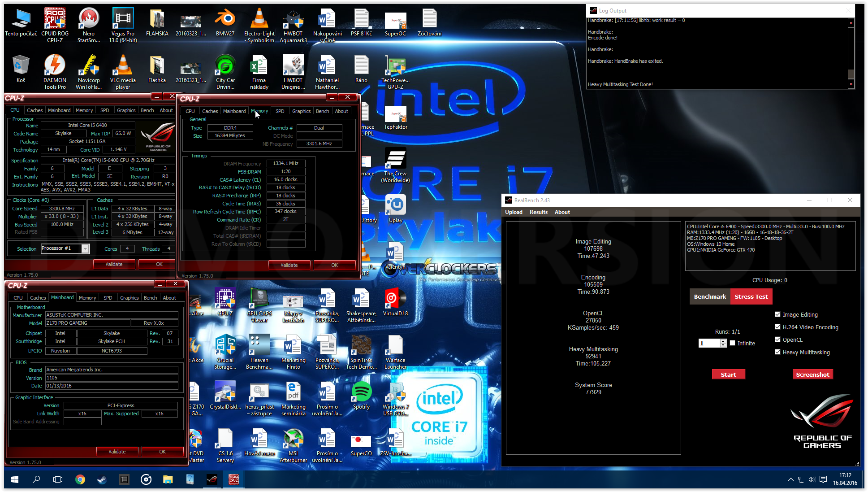Open the Uplay desktop icon
The height and width of the screenshot is (492, 868).
(395, 209)
